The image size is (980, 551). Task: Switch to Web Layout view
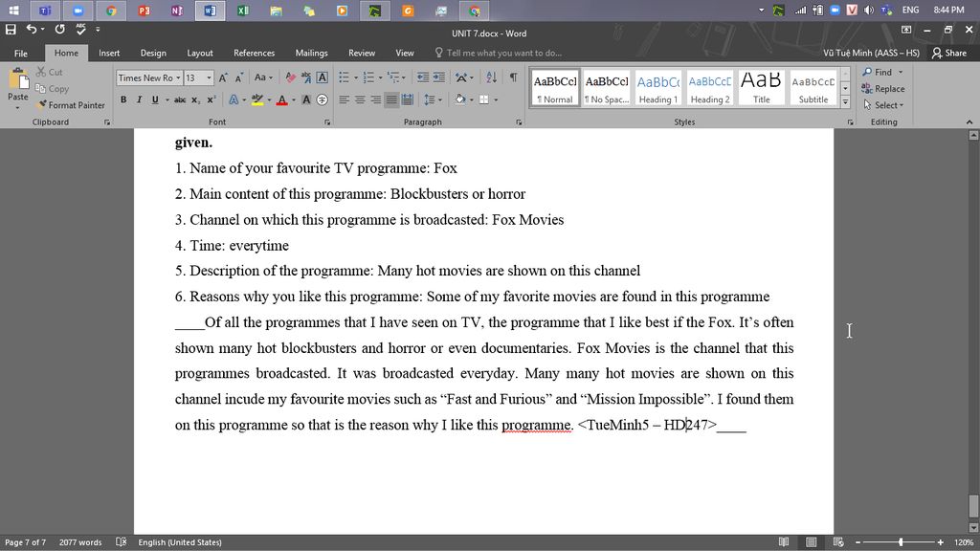(838, 542)
